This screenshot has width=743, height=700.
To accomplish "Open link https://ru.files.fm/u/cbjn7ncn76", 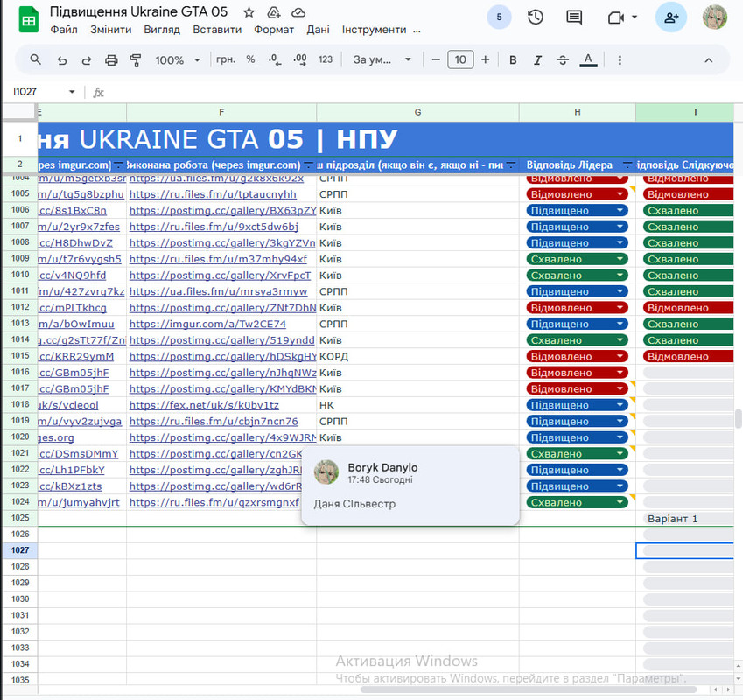I will (x=214, y=421).
